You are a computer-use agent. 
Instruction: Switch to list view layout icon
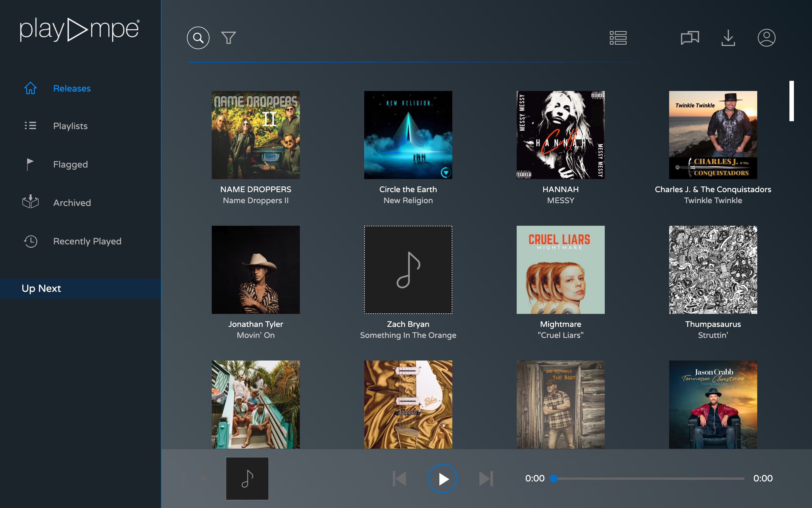point(618,38)
